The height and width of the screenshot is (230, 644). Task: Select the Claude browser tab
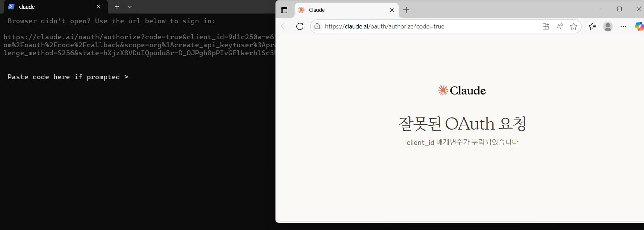point(347,10)
